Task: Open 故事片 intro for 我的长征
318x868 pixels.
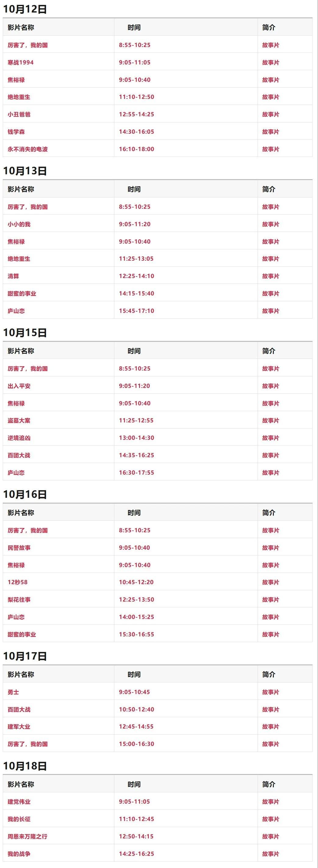Action: (x=270, y=819)
